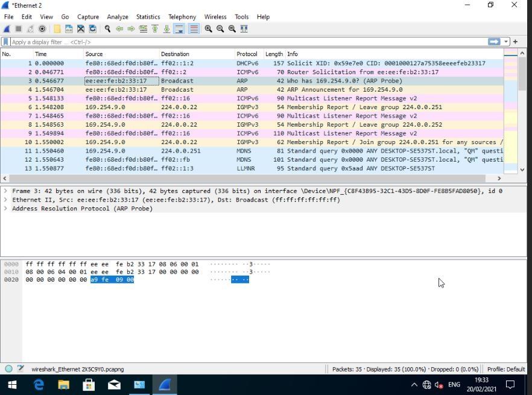This screenshot has height=395, width=532.
Task: Sort by the Time column header
Action: pos(59,54)
